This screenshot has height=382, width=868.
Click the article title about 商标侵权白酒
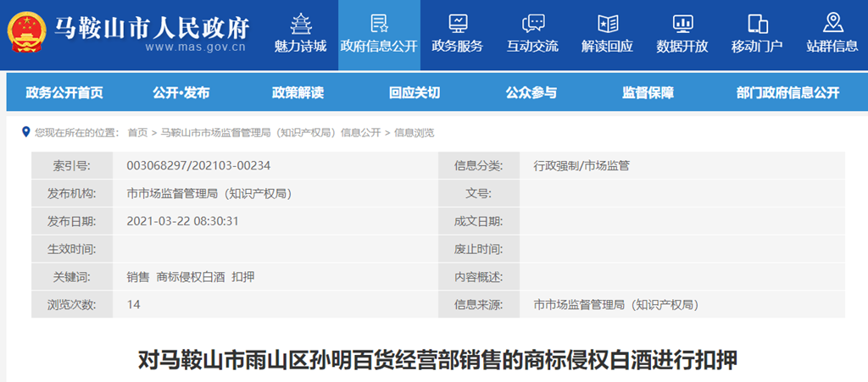(437, 361)
